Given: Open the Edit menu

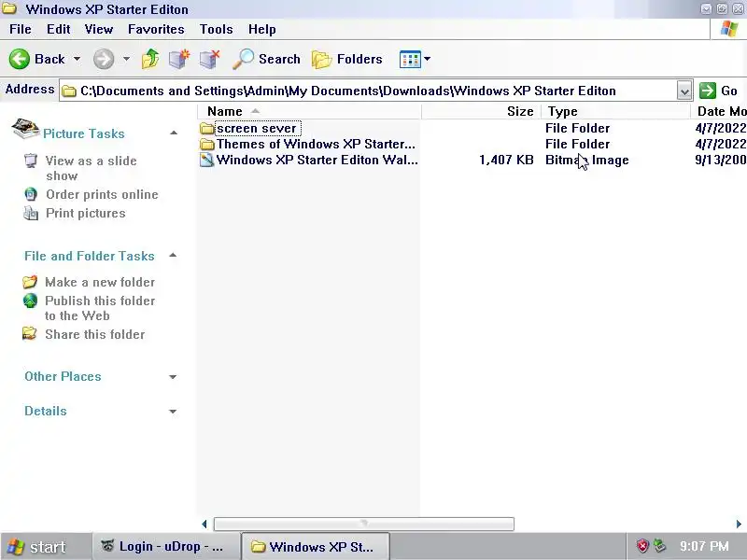Looking at the screenshot, I should coord(59,29).
